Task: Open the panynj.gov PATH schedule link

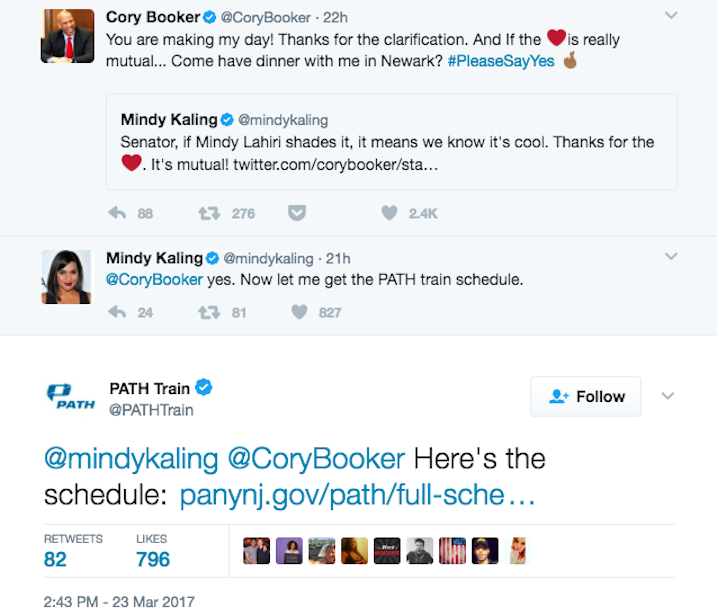Action: coord(357,495)
